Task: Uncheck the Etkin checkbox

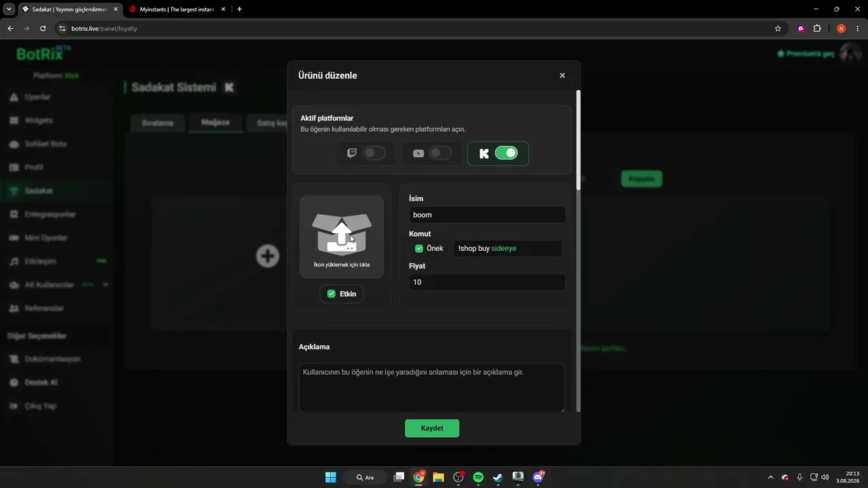Action: [x=331, y=293]
